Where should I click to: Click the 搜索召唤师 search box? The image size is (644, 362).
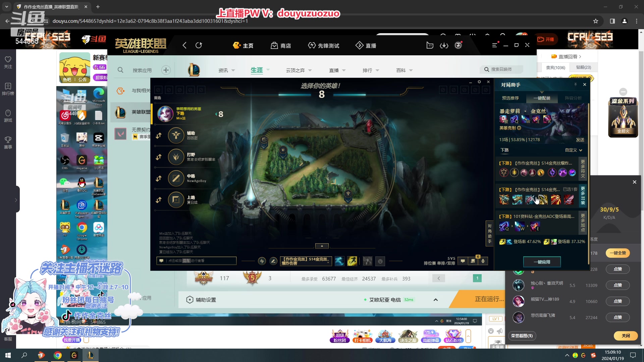[x=501, y=69]
